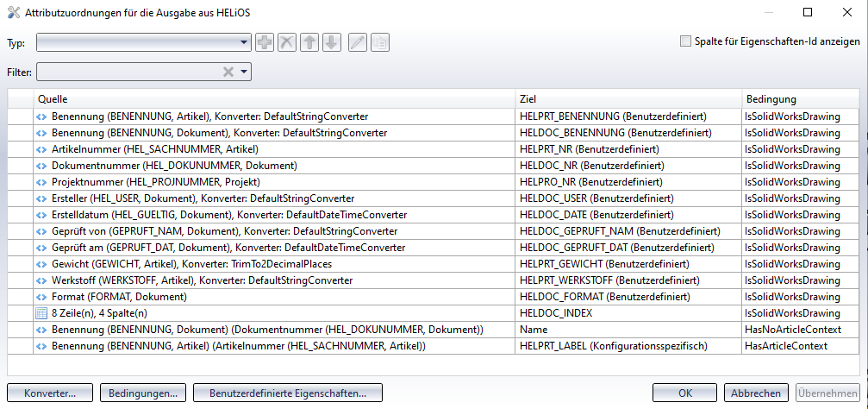
Task: Click the HasNoArticleContext condition cell
Action: pos(801,330)
